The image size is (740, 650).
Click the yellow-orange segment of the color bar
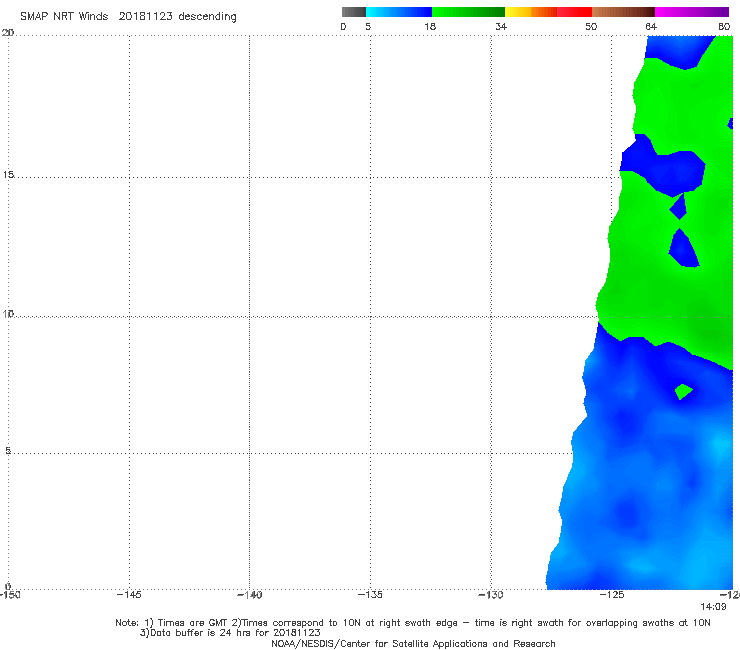tap(531, 12)
